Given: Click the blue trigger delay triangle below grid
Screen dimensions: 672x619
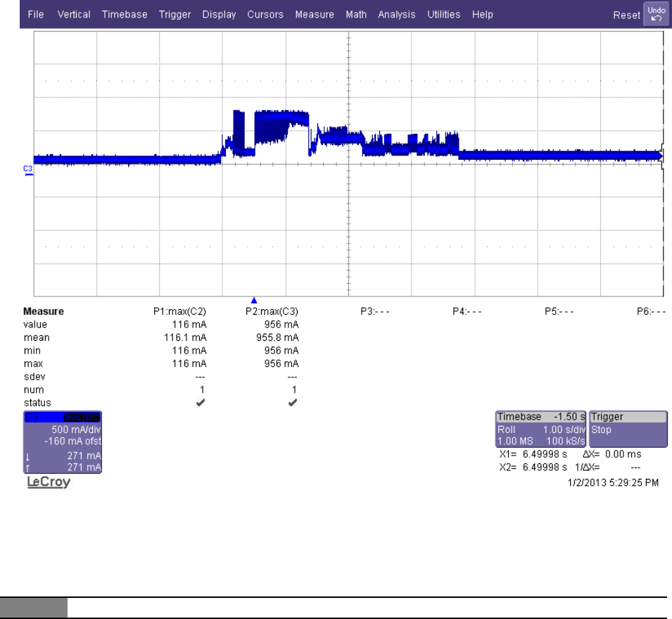Looking at the screenshot, I should pyautogui.click(x=255, y=300).
